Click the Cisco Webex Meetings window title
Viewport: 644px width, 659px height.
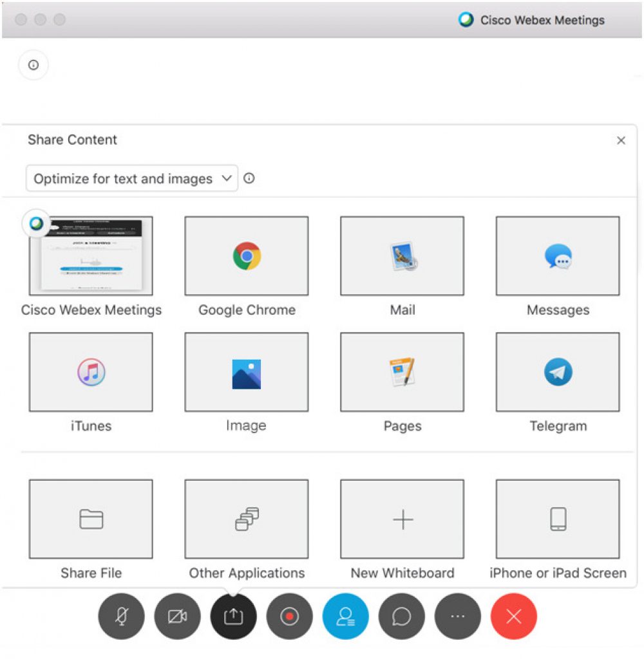542,20
